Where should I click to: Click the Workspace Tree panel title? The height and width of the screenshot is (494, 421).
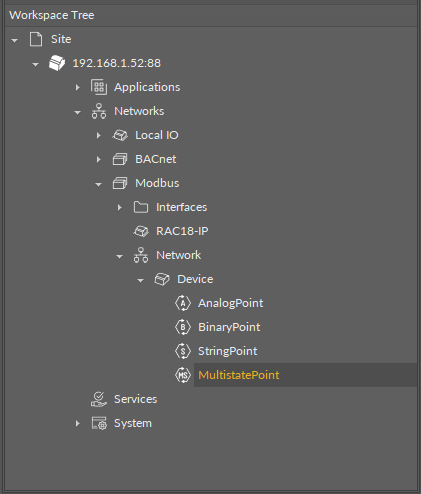[x=52, y=15]
